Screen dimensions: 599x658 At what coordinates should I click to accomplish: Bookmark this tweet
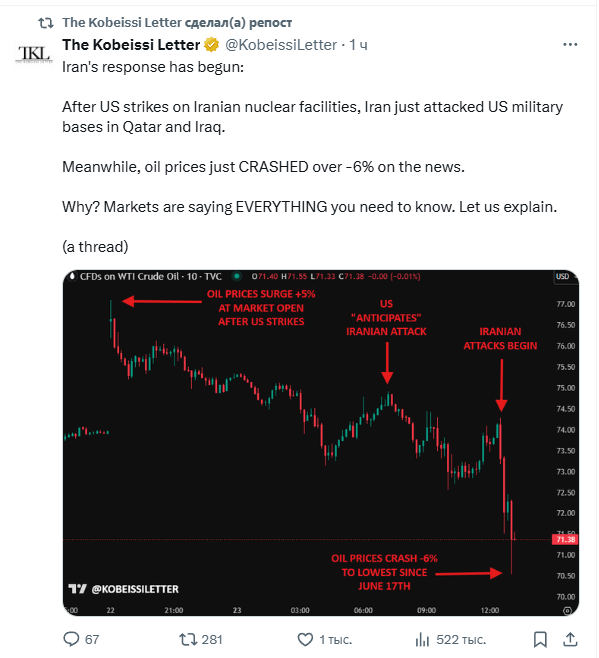(540, 640)
